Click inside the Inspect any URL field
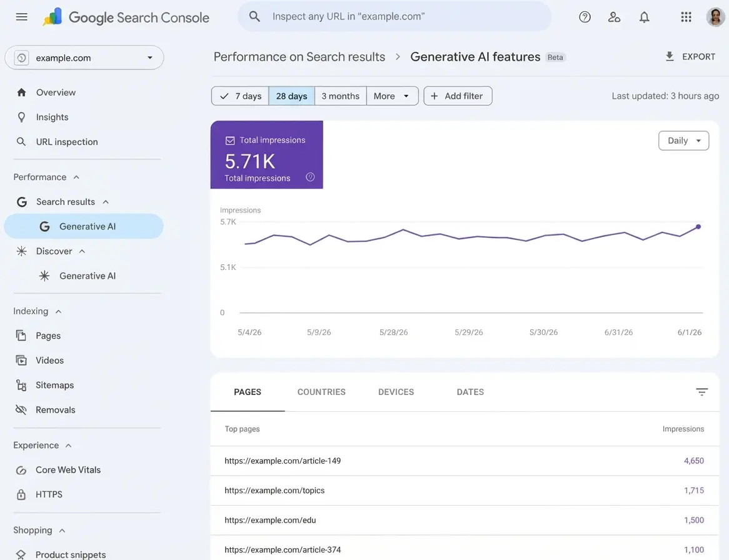729x560 pixels. click(395, 17)
